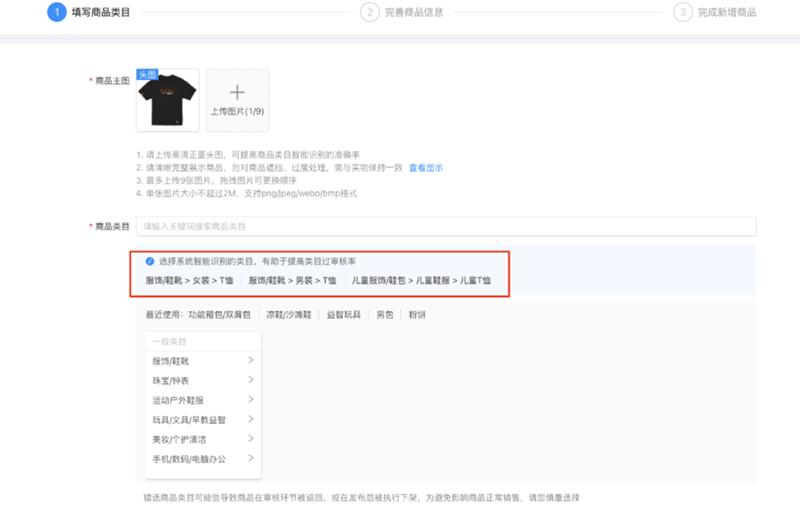Expand the 珠宝/钟表 category arrow
800x506 pixels.
(x=250, y=380)
